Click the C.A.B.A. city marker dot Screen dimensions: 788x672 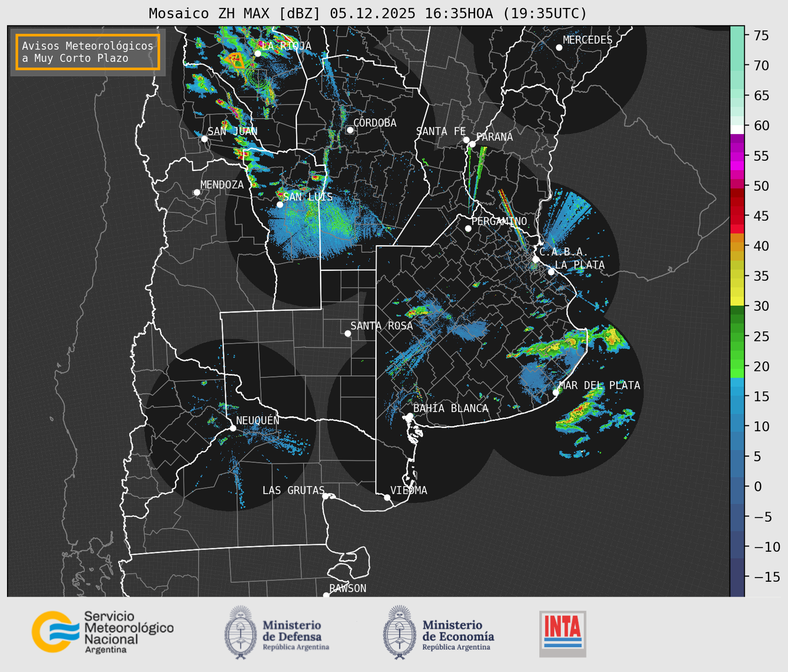[x=536, y=259]
